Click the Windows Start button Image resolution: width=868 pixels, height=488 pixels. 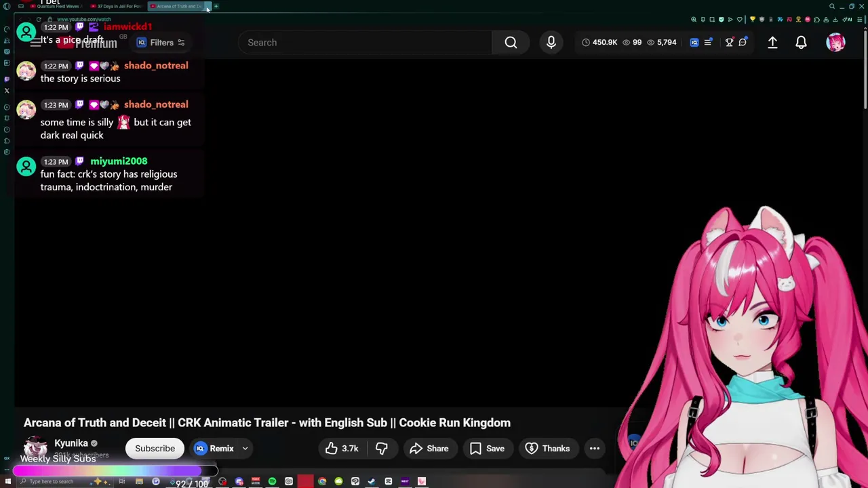pyautogui.click(x=7, y=482)
